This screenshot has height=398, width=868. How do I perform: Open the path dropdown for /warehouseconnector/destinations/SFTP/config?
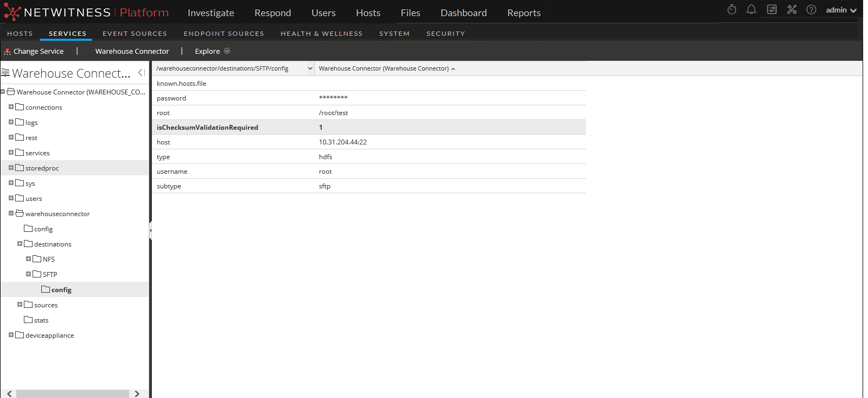310,68
